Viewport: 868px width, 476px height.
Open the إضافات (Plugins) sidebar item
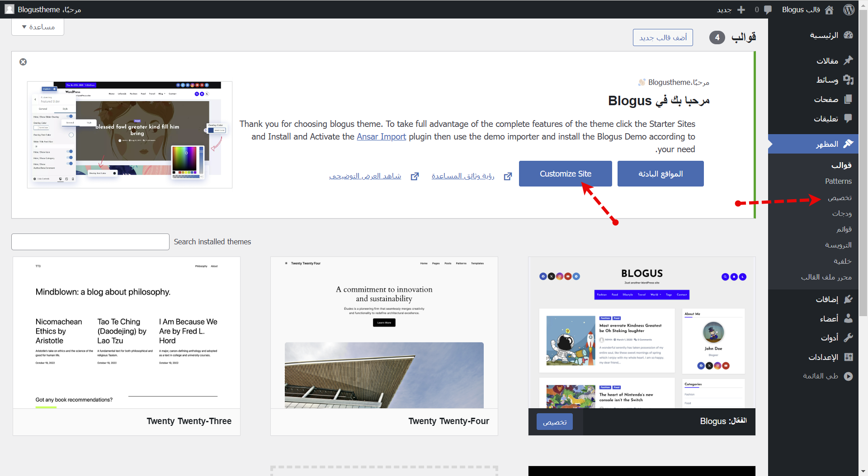[x=834, y=299]
